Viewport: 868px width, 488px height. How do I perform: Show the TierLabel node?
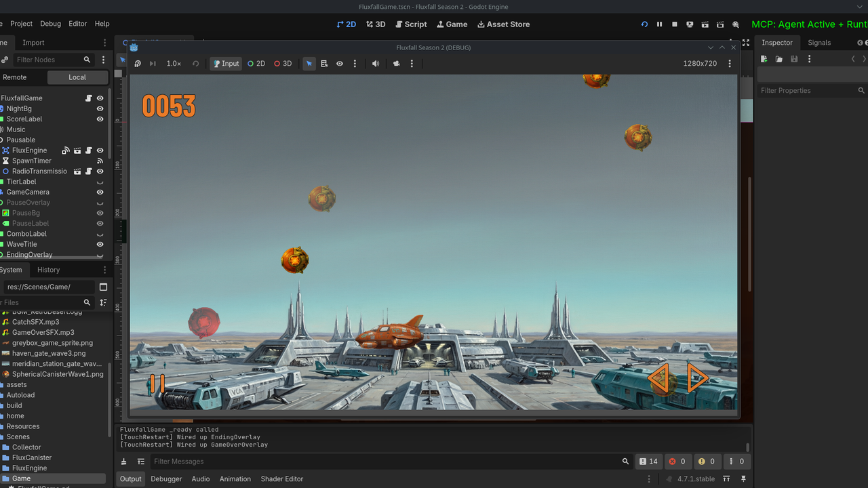[100, 182]
